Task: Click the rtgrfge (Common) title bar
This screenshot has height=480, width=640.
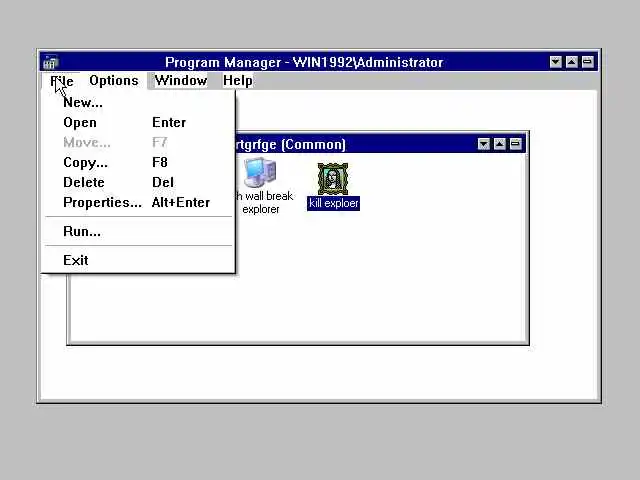Action: (x=355, y=144)
